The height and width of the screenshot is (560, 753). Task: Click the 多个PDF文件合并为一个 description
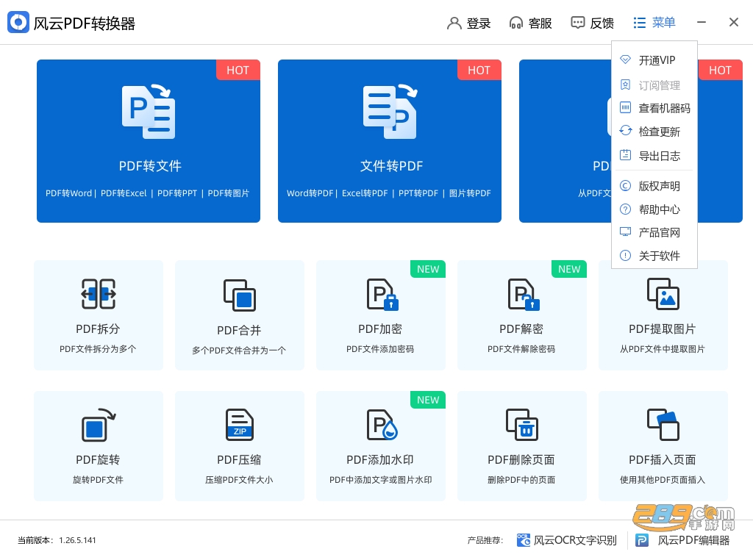tap(239, 351)
